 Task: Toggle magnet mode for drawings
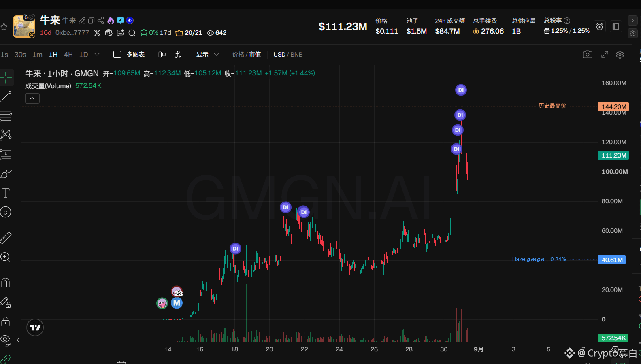pyautogui.click(x=6, y=283)
